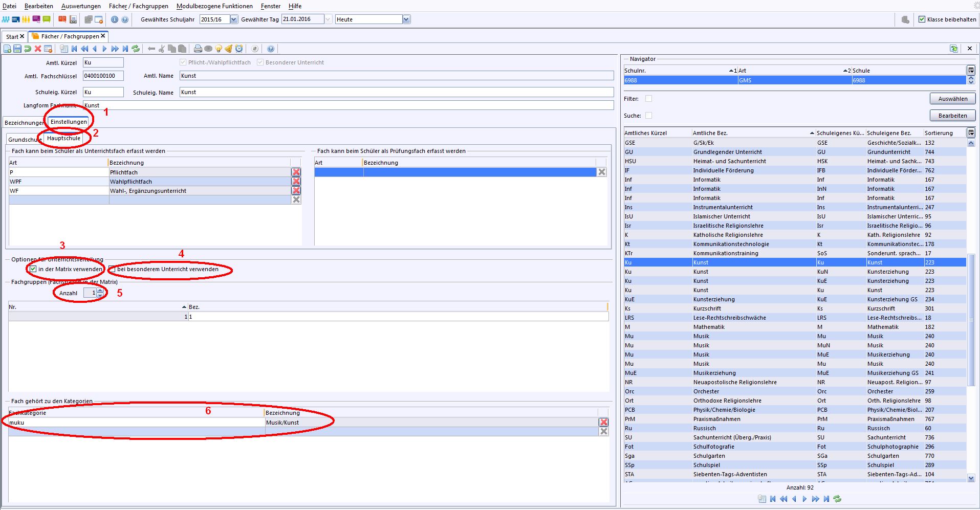This screenshot has height=510, width=980.
Task: Click the Auswählen button
Action: point(952,99)
